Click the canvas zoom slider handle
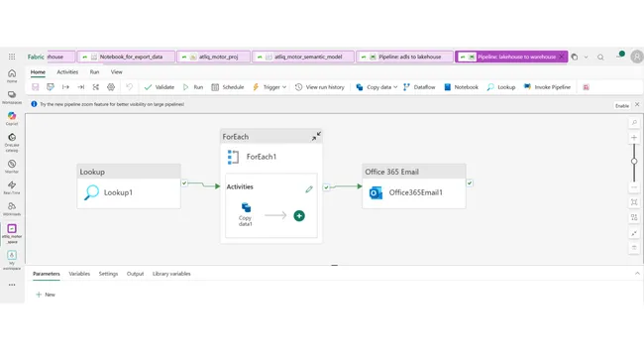The width and height of the screenshot is (644, 363). point(634,161)
